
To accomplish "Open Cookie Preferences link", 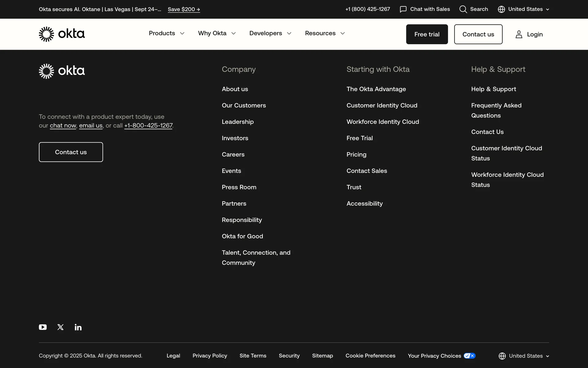I will 370,356.
